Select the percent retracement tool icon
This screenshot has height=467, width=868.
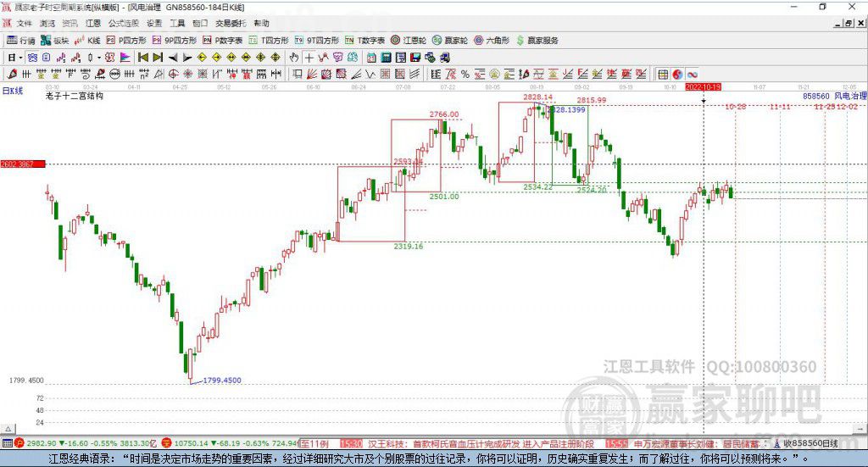pos(465,74)
